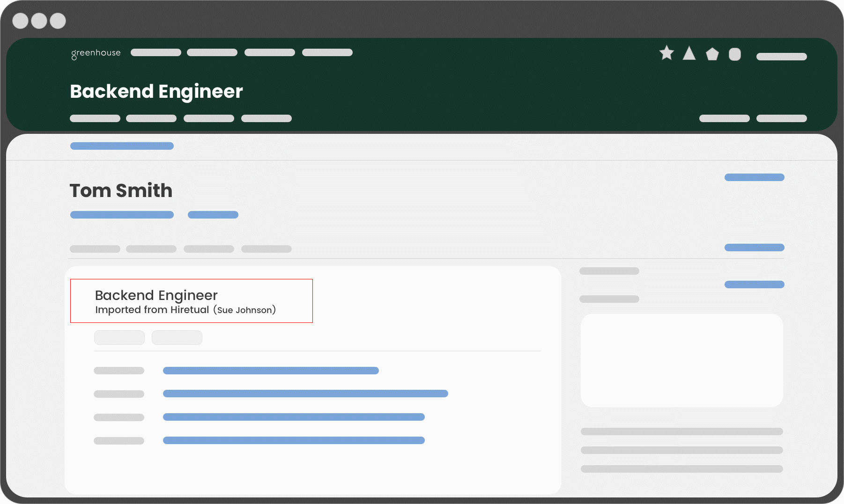Click the Backend Engineer application heading
This screenshot has height=504, width=844.
(156, 295)
